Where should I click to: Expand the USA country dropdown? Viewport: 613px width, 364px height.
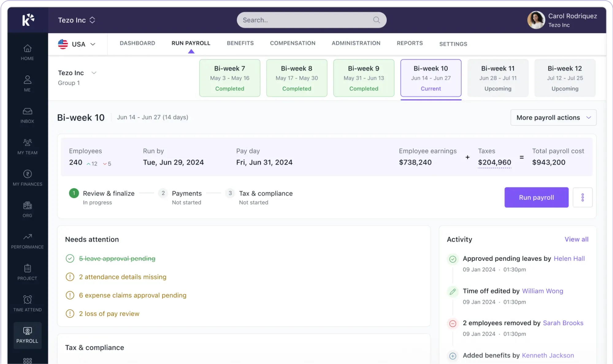78,44
